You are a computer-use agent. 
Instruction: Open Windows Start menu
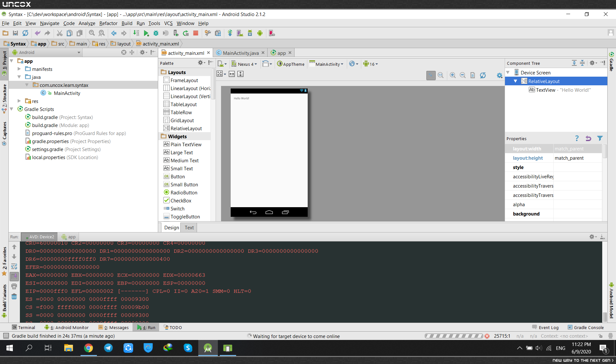pos(10,348)
